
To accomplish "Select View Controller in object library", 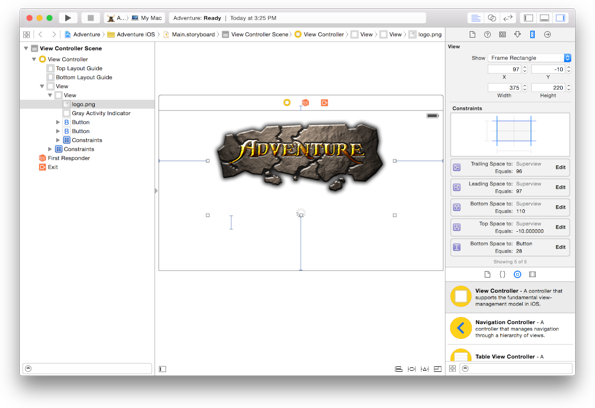I will tap(510, 297).
